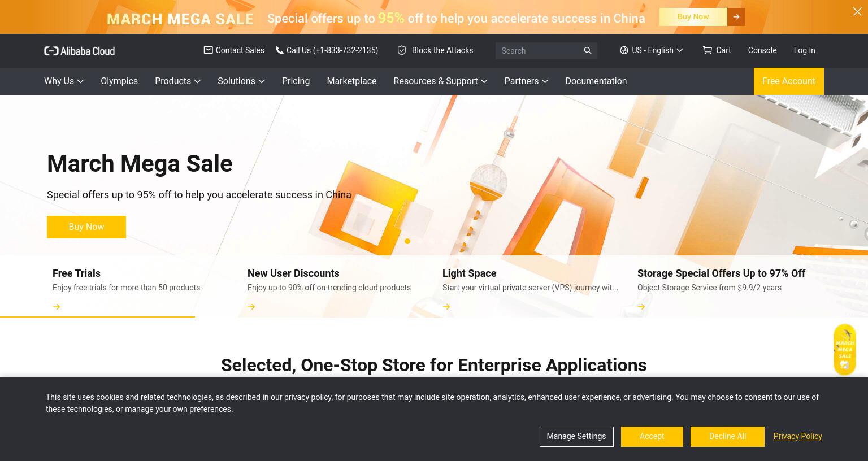Select Storage Special Offers Up to 97% Off

click(722, 273)
